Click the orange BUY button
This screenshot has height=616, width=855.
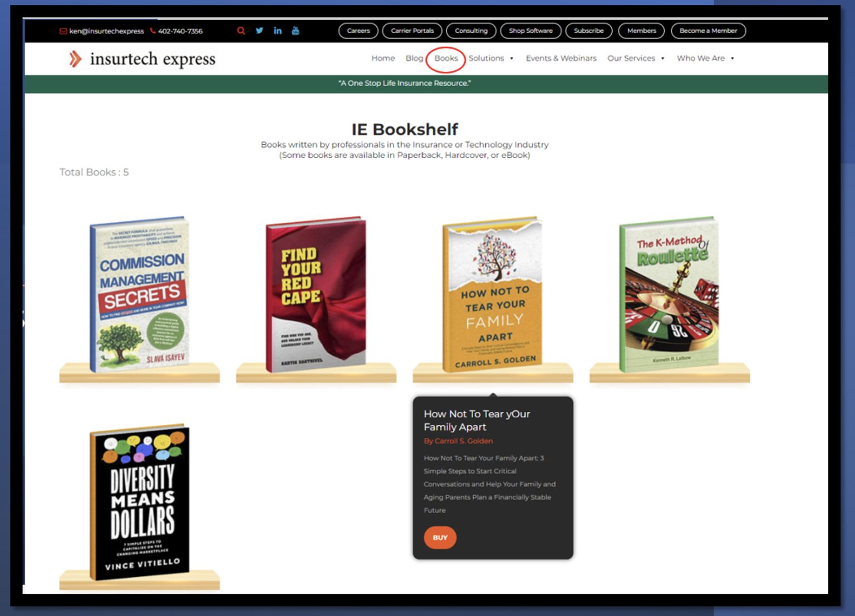point(440,538)
